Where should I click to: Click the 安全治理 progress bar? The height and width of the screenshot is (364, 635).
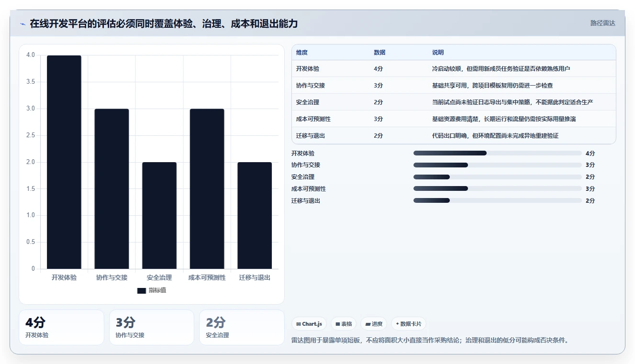(x=498, y=177)
